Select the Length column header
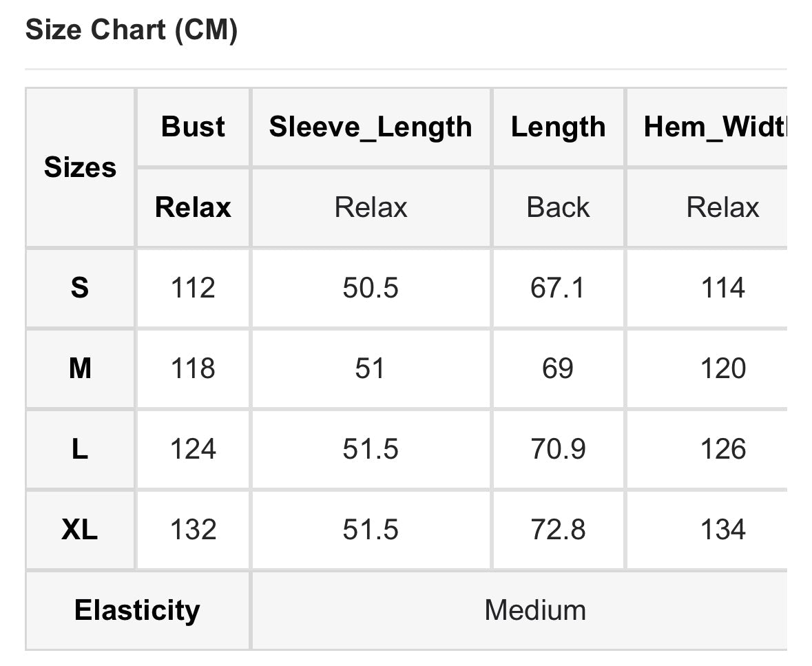Image resolution: width=812 pixels, height=666 pixels. coord(558,127)
